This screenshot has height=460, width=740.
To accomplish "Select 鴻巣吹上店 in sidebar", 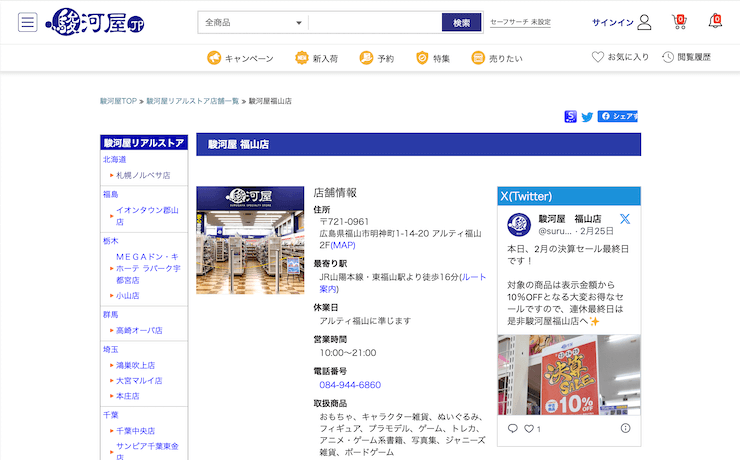I will 135,365.
